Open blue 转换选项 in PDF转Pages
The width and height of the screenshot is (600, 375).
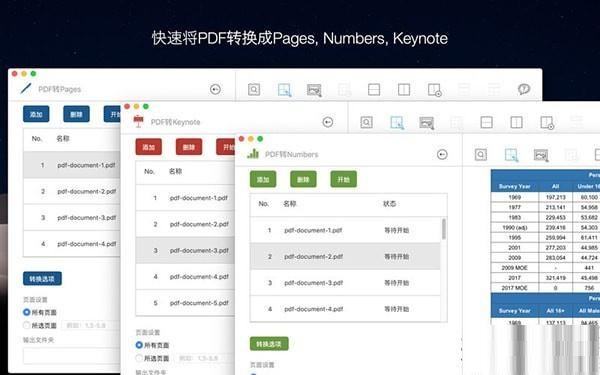(x=42, y=279)
